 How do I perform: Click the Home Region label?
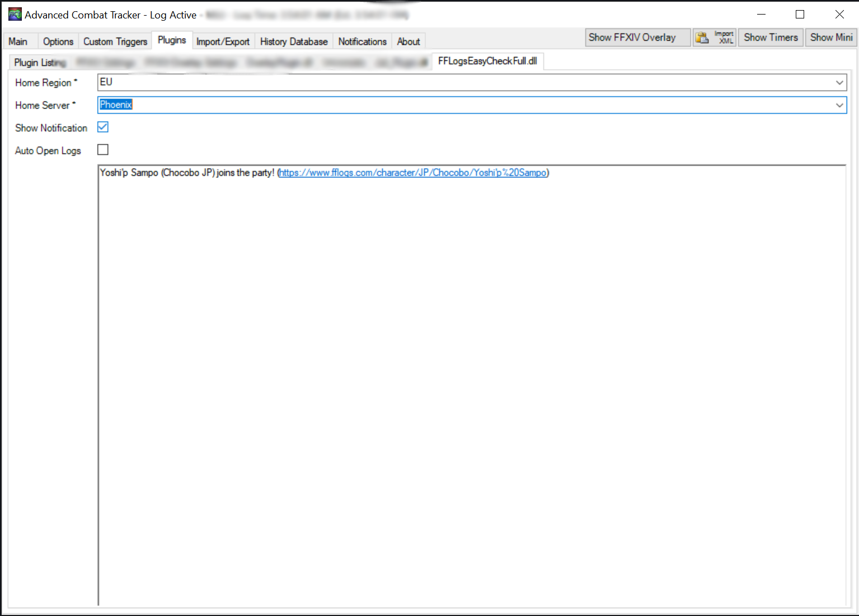(46, 83)
